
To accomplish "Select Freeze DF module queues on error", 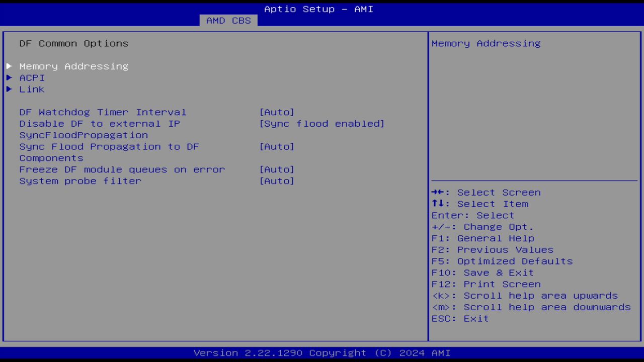I will pos(122,169).
